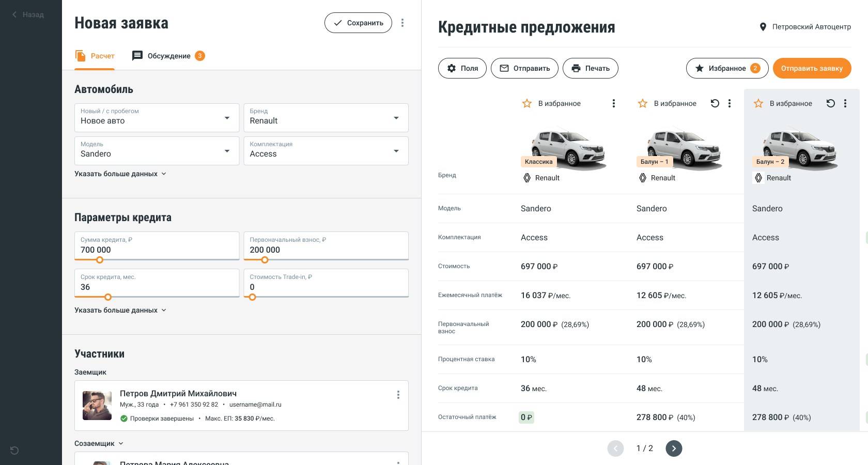Click the Renault logo under Классика offer
The image size is (868, 465).
tap(527, 178)
